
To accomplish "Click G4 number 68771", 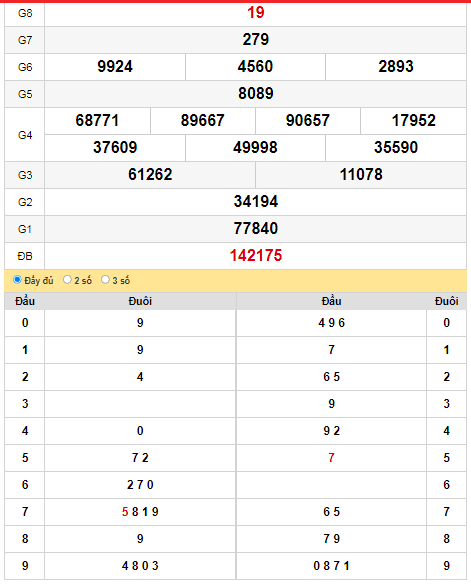I will (97, 121).
